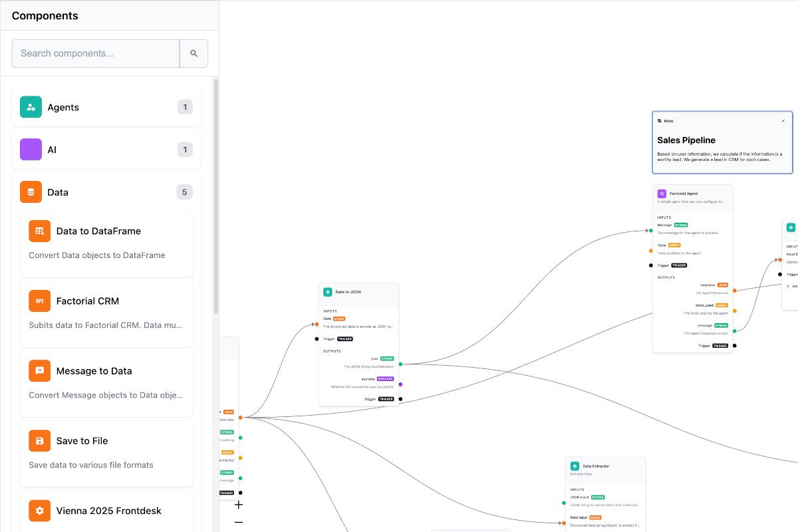Edit the Sales Pipeline note

pos(783,120)
